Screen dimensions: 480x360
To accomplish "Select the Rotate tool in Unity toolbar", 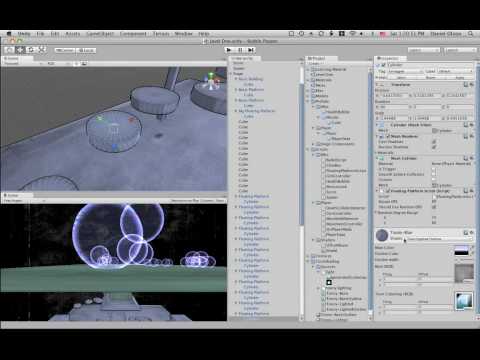I will (31, 50).
